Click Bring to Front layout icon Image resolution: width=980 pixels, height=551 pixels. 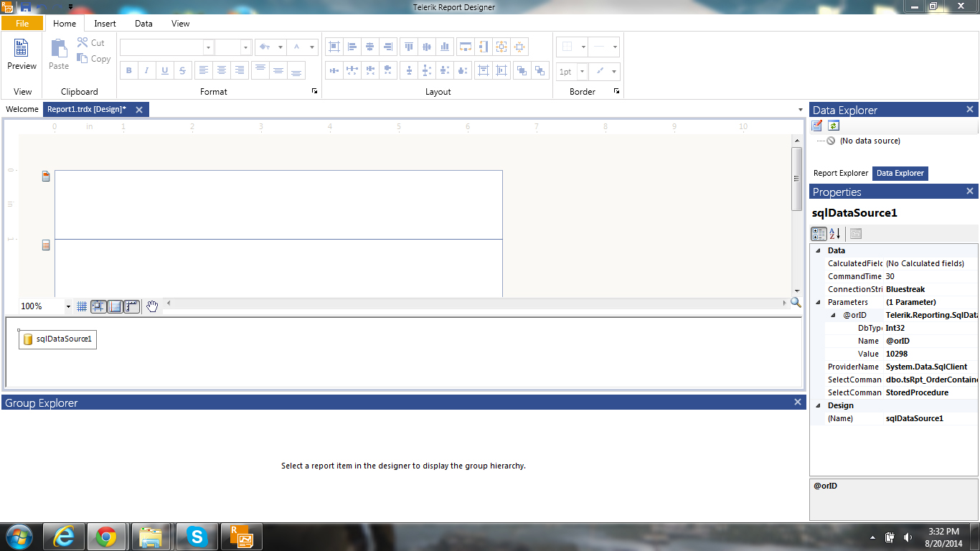521,70
